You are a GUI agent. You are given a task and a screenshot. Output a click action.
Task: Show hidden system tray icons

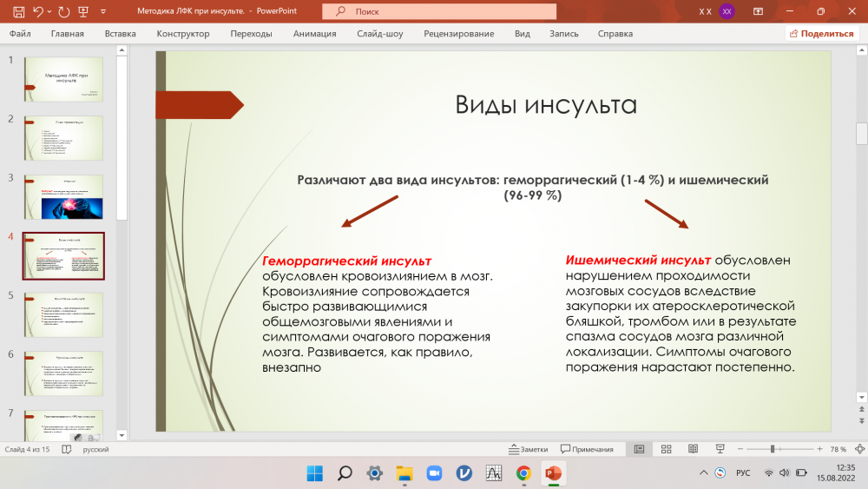click(703, 473)
